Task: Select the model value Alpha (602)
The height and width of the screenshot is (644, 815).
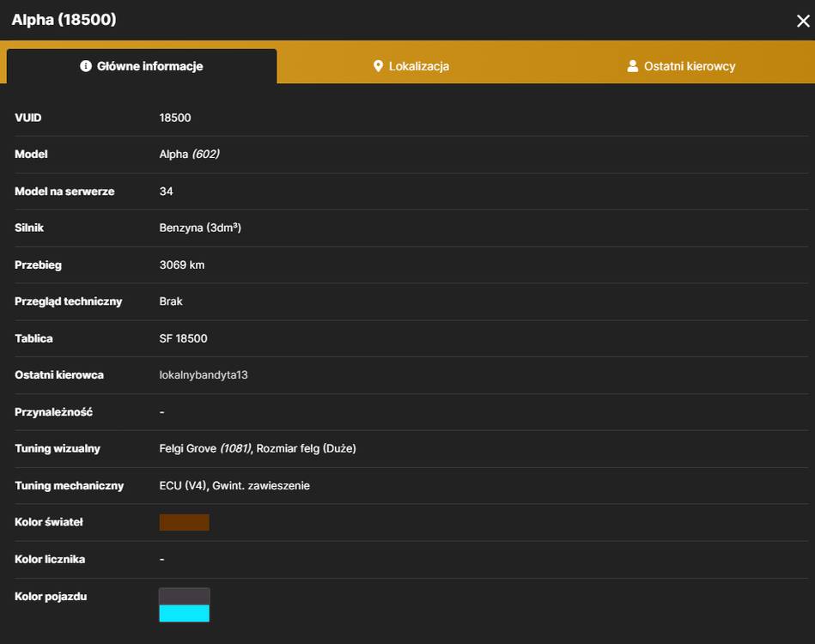Action: [x=189, y=154]
